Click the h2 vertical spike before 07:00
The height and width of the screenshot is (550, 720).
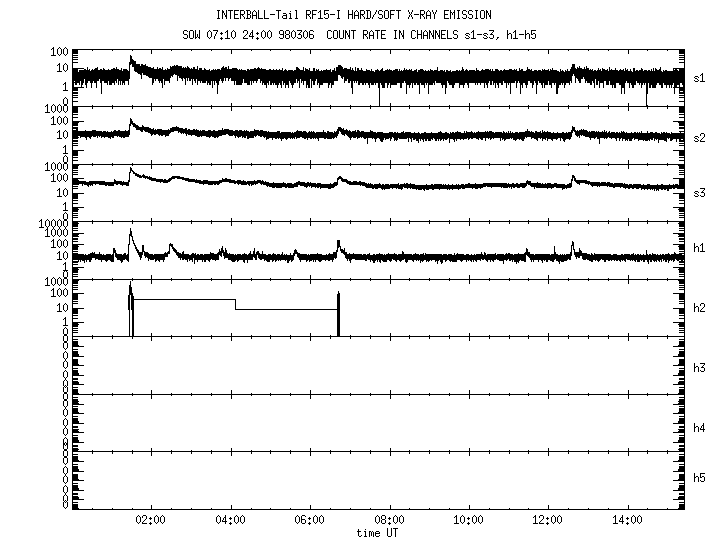tap(339, 313)
